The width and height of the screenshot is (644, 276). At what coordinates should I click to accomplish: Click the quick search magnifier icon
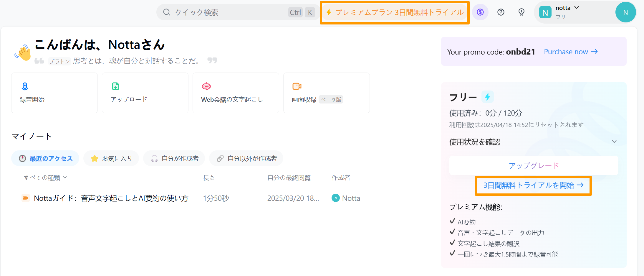167,12
